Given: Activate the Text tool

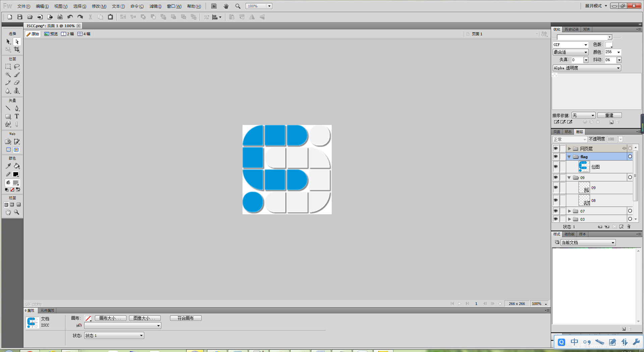Looking at the screenshot, I should (17, 116).
